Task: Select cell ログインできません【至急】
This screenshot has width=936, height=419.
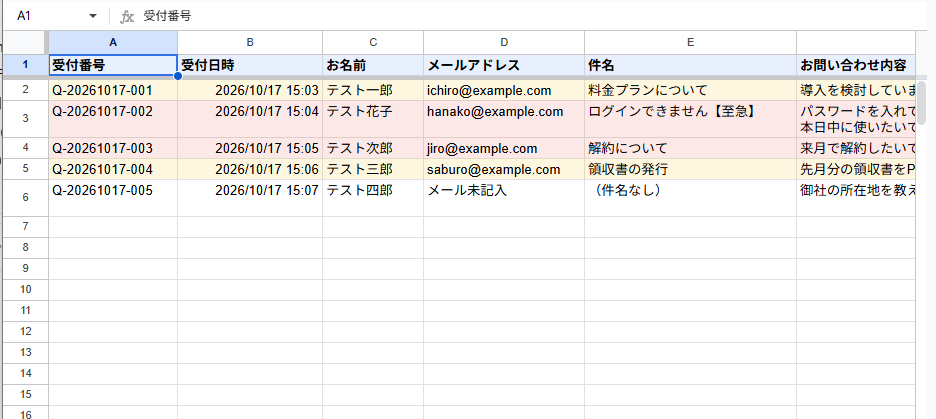Action: [690, 119]
